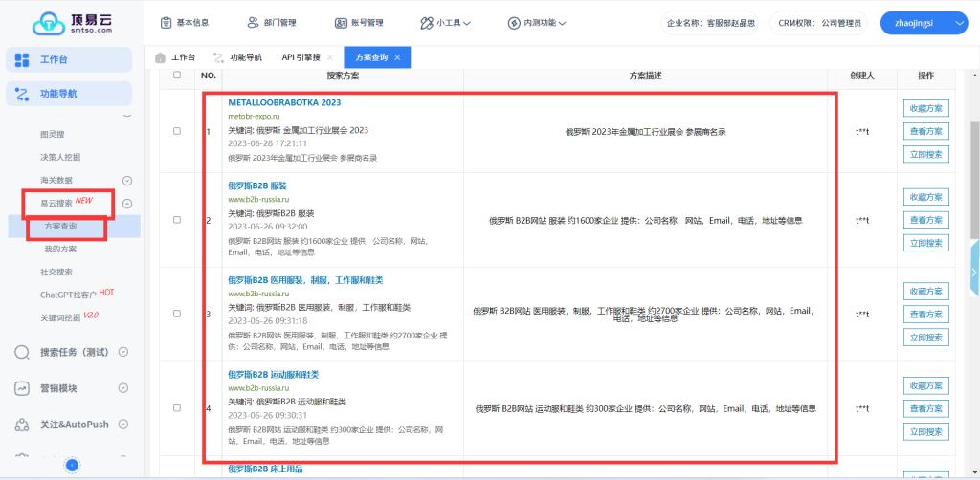
Task: Click the 关注&AutoPush icon in sidebar
Action: pos(23,424)
